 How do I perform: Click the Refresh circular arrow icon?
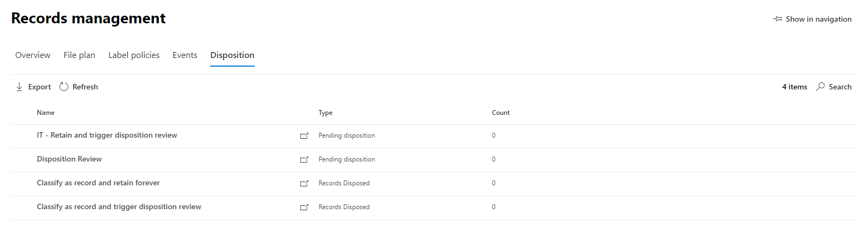point(64,87)
